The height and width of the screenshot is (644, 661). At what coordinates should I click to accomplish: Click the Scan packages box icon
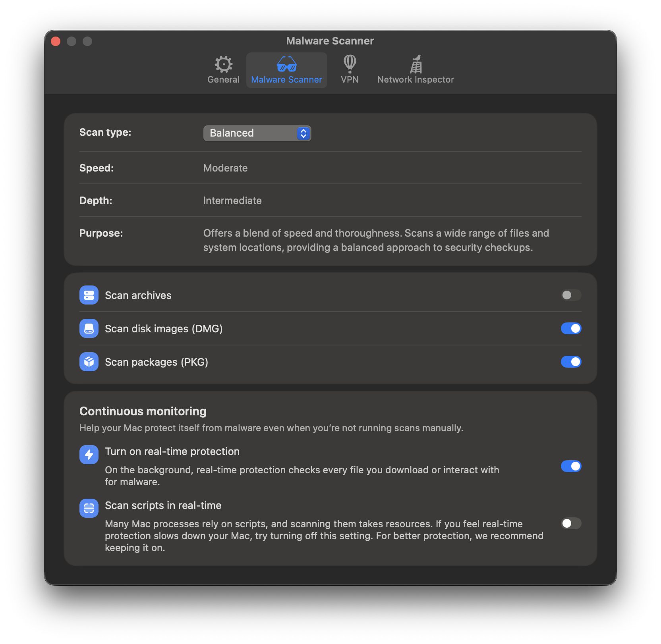pos(89,362)
